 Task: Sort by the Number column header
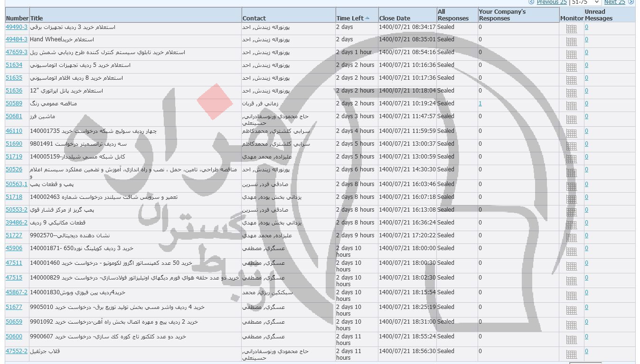coord(17,19)
